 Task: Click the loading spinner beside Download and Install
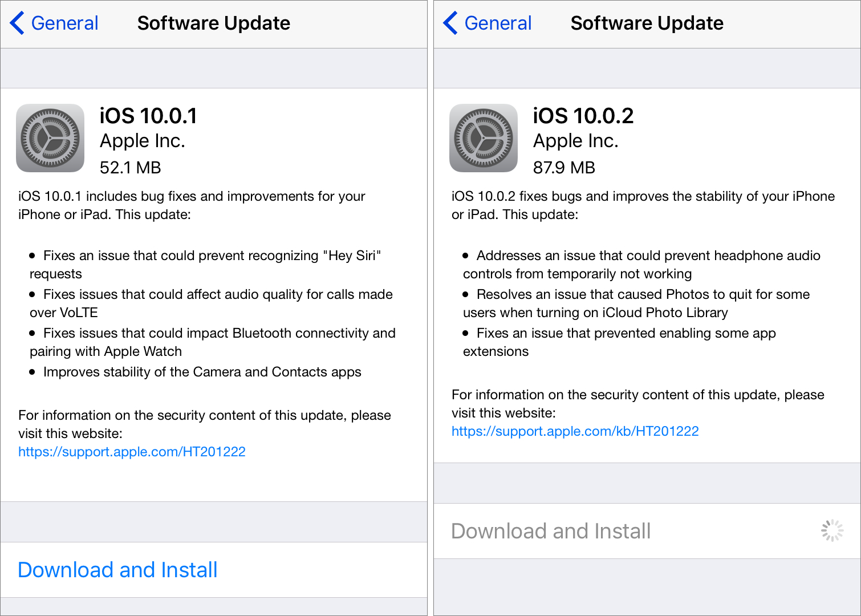(x=832, y=530)
